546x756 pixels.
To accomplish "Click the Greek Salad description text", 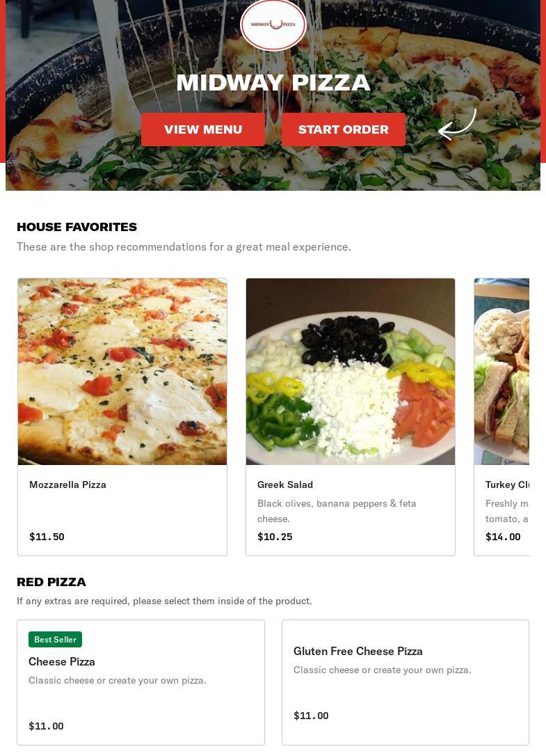I will click(x=337, y=511).
